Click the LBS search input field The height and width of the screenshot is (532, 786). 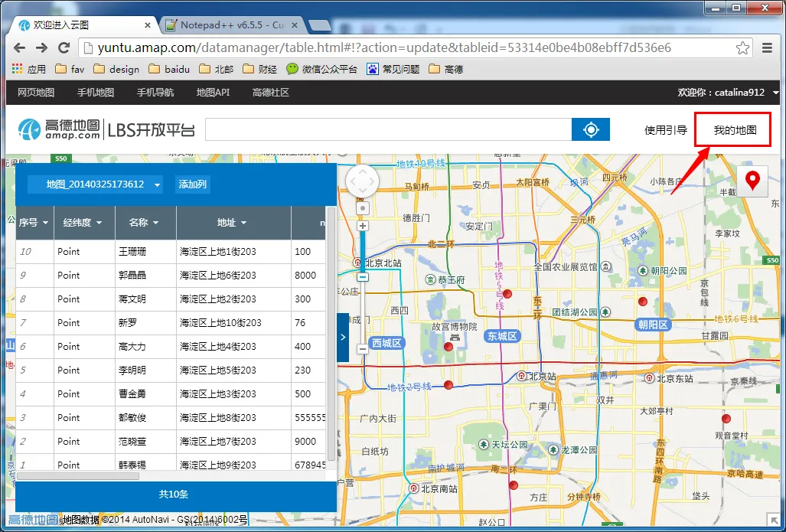[389, 130]
